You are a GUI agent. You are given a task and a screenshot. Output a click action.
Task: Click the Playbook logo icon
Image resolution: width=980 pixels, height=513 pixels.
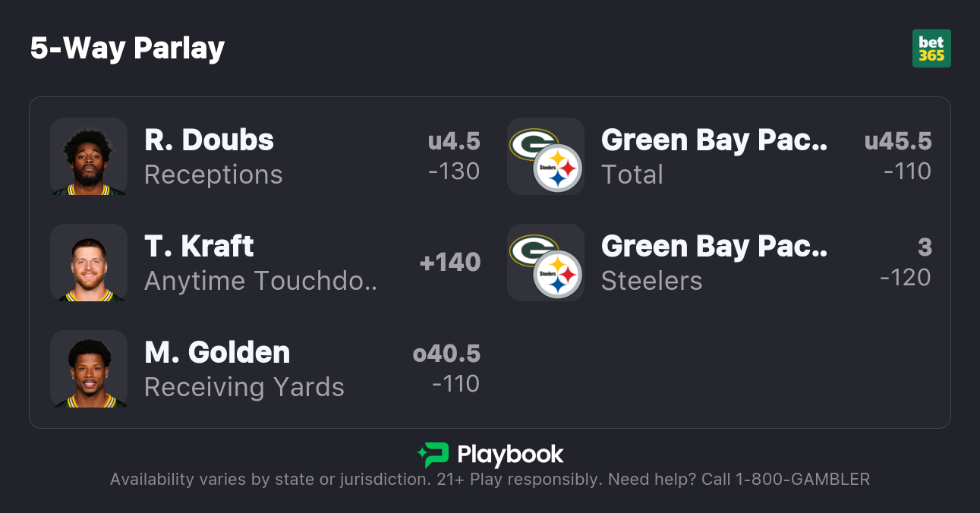(x=433, y=455)
